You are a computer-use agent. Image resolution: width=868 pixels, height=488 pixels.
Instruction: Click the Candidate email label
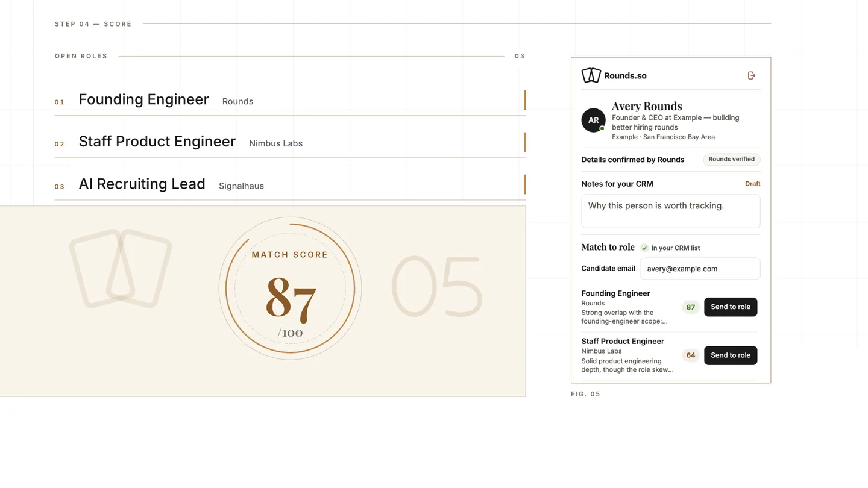[608, 269]
